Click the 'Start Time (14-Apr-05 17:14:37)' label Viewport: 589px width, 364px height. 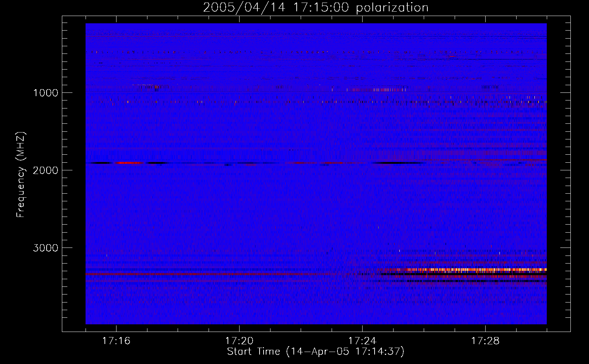(316, 352)
